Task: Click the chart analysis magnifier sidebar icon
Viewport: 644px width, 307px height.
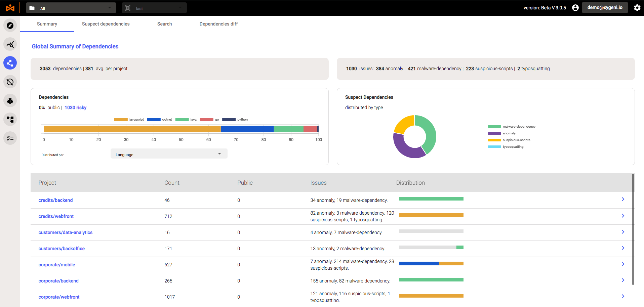Action: [10, 44]
